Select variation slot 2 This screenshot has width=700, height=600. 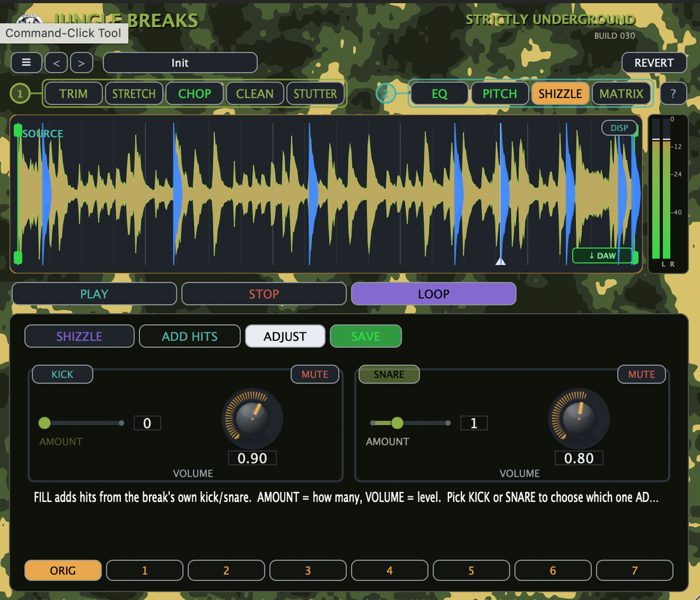click(x=227, y=571)
